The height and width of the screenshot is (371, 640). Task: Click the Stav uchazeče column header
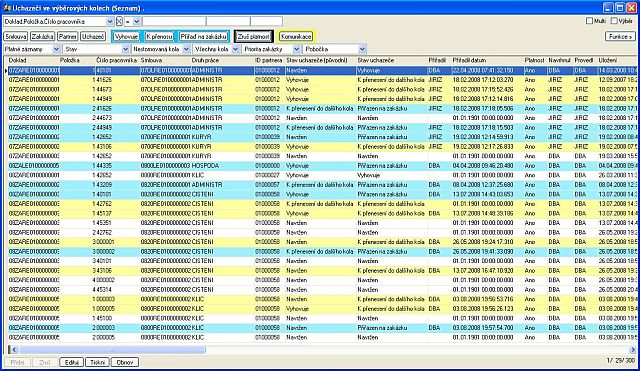click(392, 60)
